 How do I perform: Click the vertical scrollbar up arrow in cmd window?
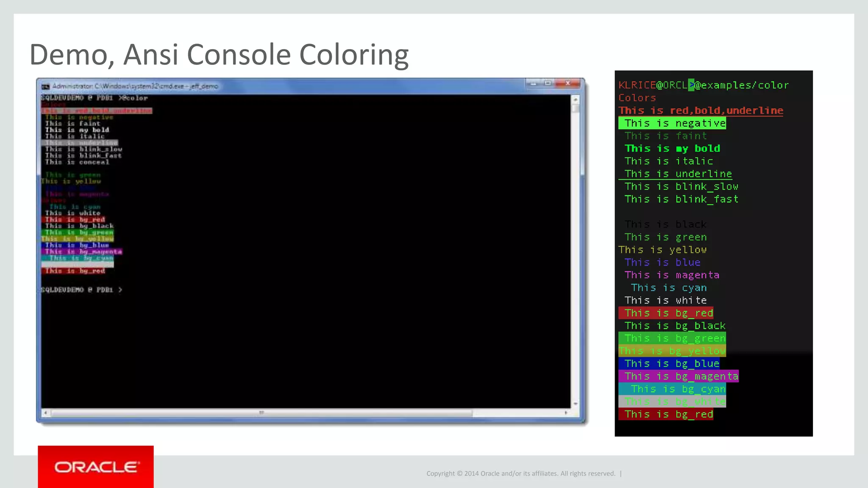click(x=575, y=100)
